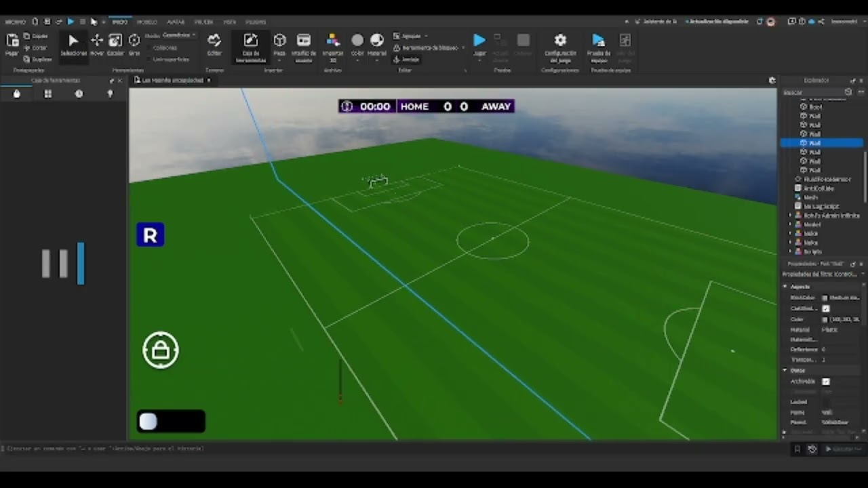This screenshot has height=488, width=868.
Task: Open toolbox creations lightbulb category
Action: 110,94
